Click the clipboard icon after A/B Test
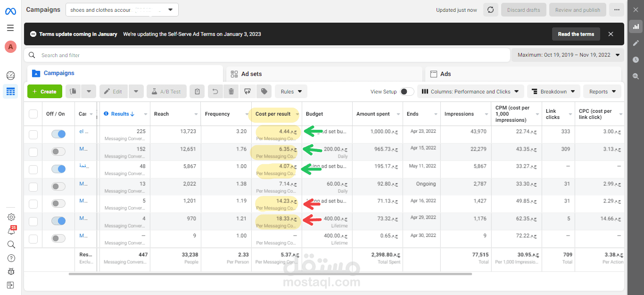Viewport: 644px width, 295px height. [198, 92]
